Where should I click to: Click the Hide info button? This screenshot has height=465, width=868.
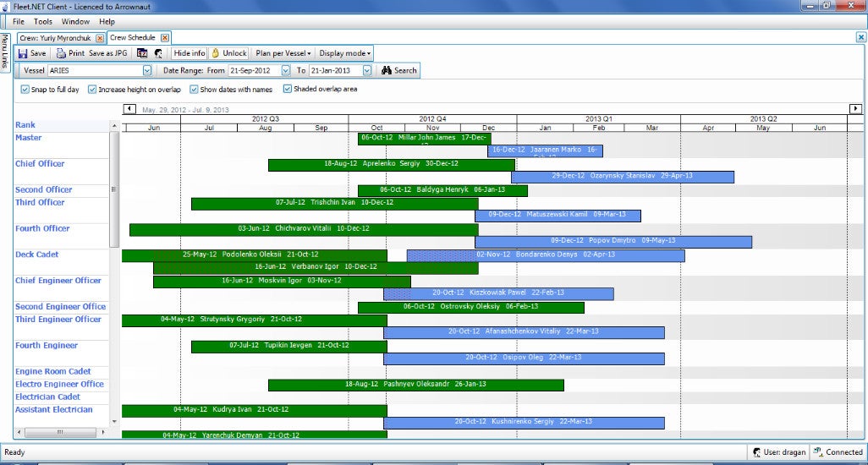tap(190, 53)
